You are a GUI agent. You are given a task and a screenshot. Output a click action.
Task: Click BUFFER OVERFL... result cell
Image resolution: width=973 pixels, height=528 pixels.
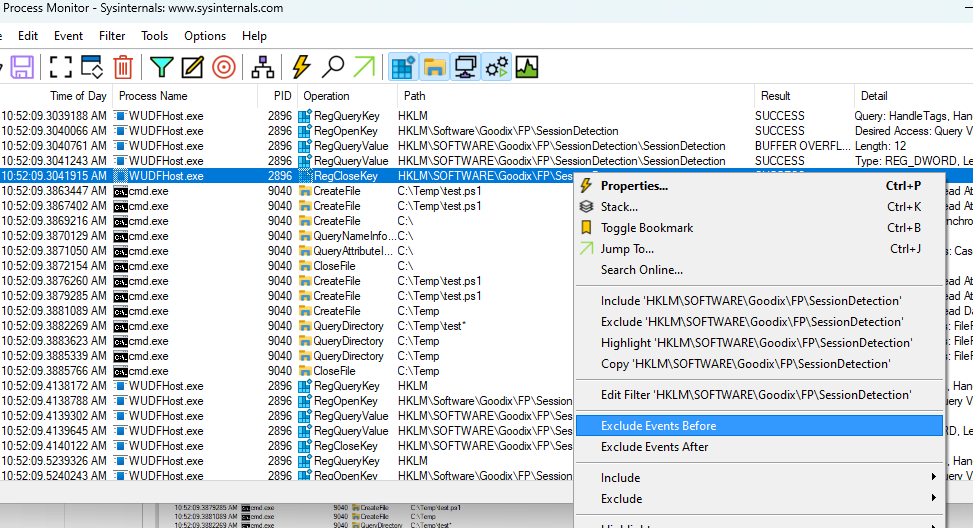pos(802,146)
